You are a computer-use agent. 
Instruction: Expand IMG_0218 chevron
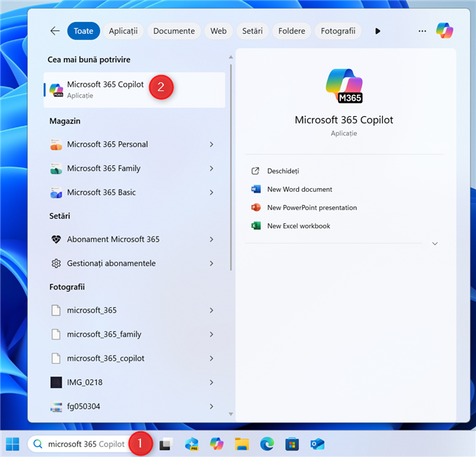click(212, 382)
